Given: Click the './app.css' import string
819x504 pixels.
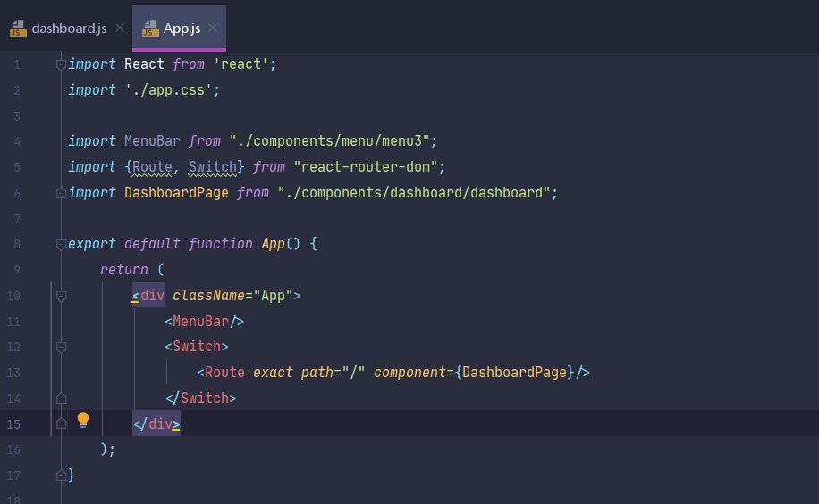Looking at the screenshot, I should [168, 90].
